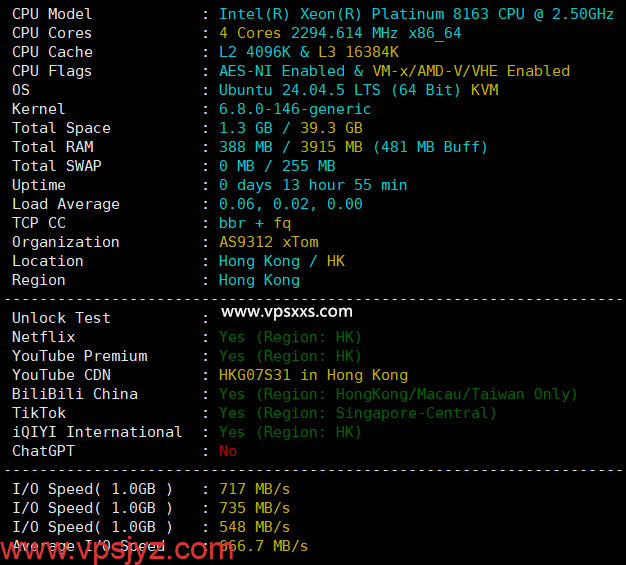Click the Uptime value 0 days 13 hour 55 min
The height and width of the screenshot is (565, 626).
pos(313,185)
